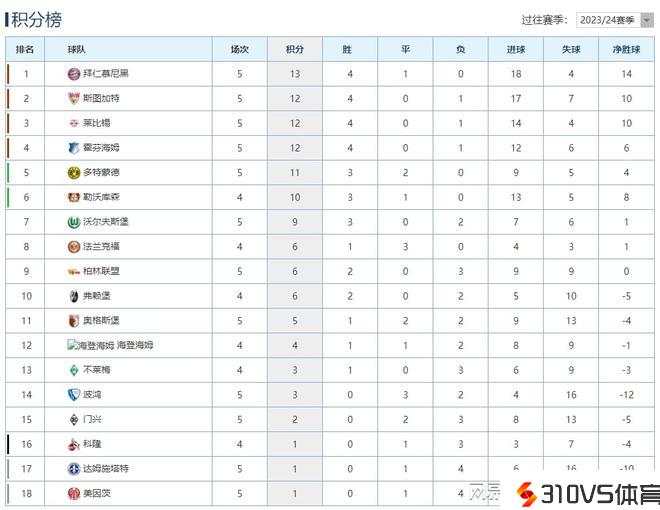Click the Dortmund yellow badge icon

(73, 172)
